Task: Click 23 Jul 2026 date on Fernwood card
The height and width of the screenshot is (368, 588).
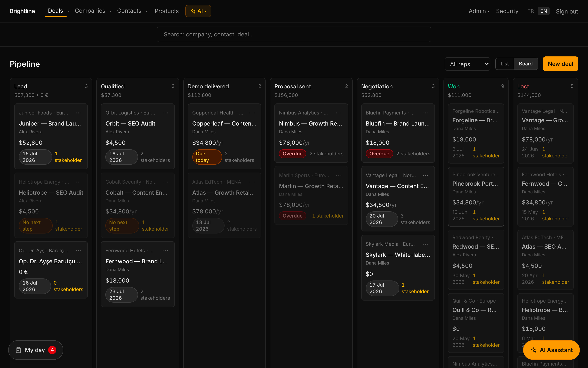Action: pyautogui.click(x=121, y=295)
